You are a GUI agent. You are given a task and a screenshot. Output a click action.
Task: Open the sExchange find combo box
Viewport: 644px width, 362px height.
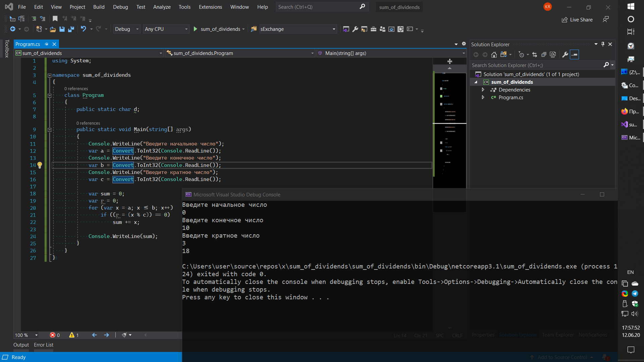298,29
